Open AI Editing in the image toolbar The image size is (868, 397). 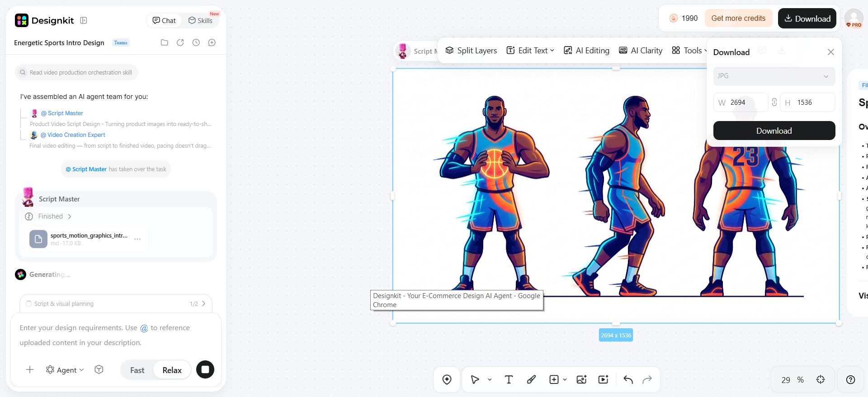pos(586,51)
